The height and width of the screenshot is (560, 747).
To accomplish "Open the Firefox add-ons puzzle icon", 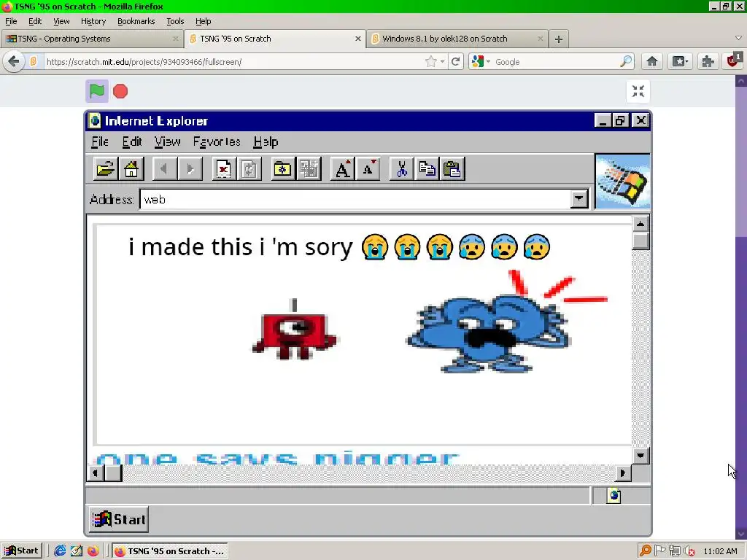I will [x=708, y=61].
